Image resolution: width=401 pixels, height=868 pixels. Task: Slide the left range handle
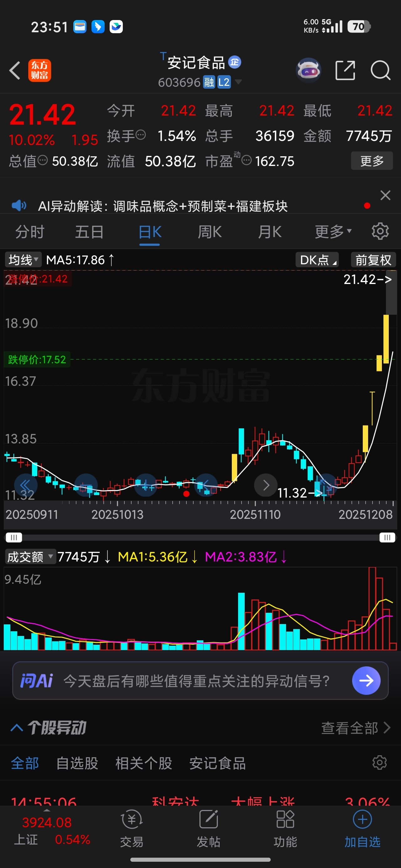pos(14,537)
